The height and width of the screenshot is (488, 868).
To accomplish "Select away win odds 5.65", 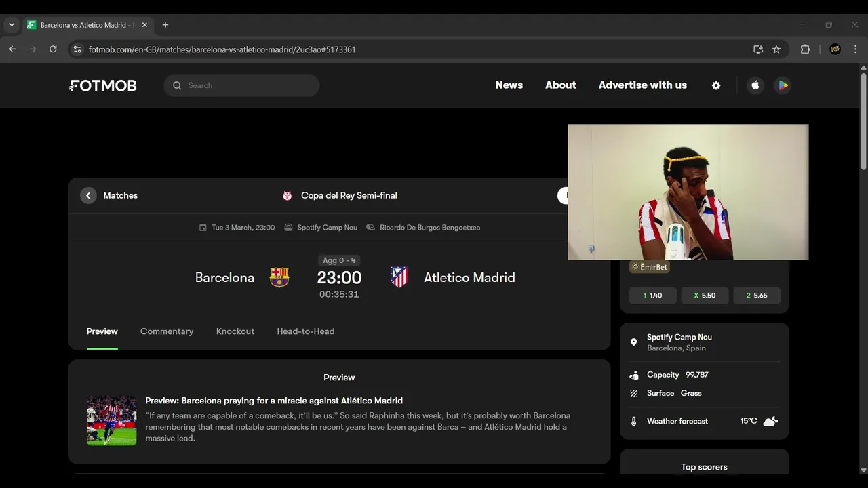I will (757, 296).
